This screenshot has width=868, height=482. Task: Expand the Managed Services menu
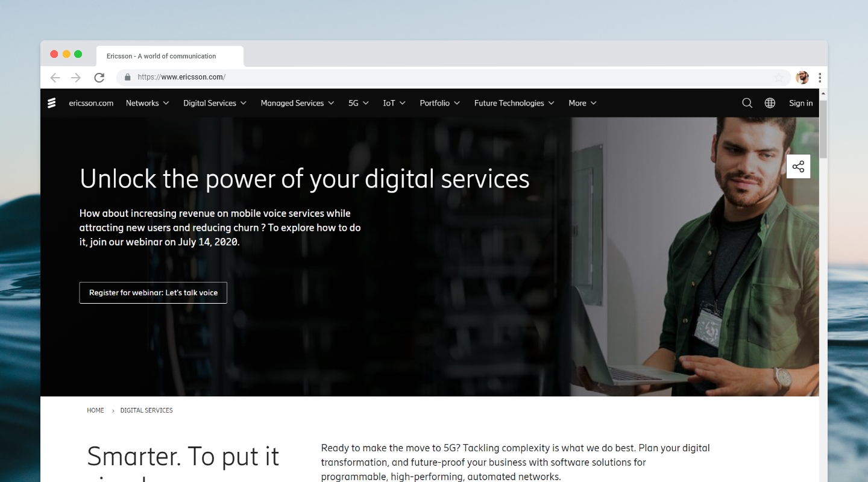[297, 103]
